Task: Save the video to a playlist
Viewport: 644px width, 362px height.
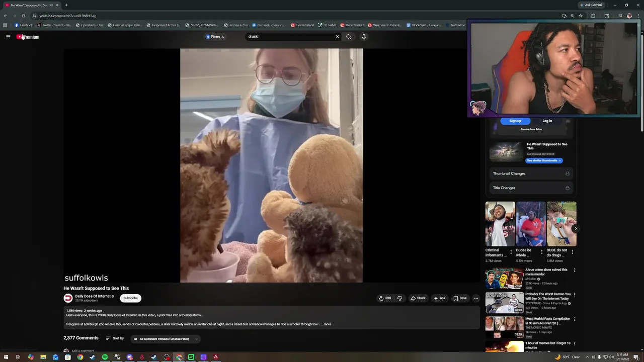Action: [x=460, y=298]
